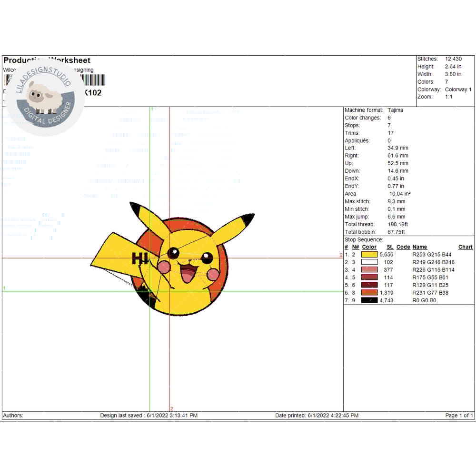The image size is (476, 476).
Task: Select the yellow R253 G215 B44 swatch
Action: (369, 255)
